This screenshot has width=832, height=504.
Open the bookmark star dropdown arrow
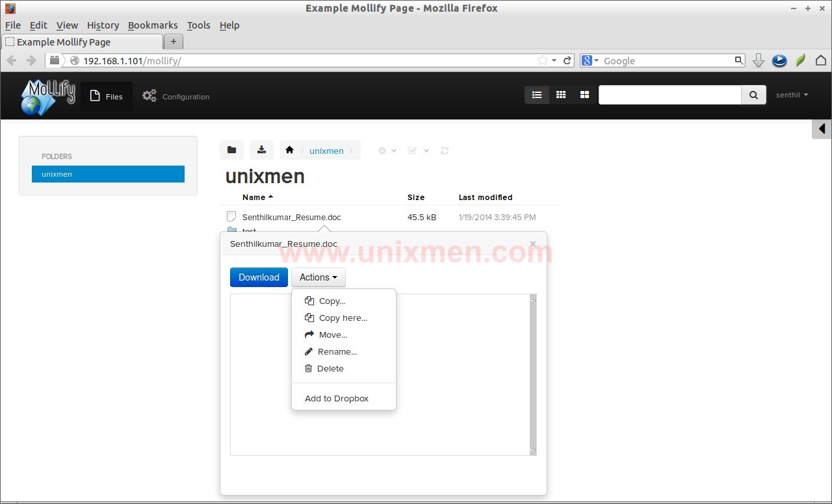pyautogui.click(x=554, y=60)
